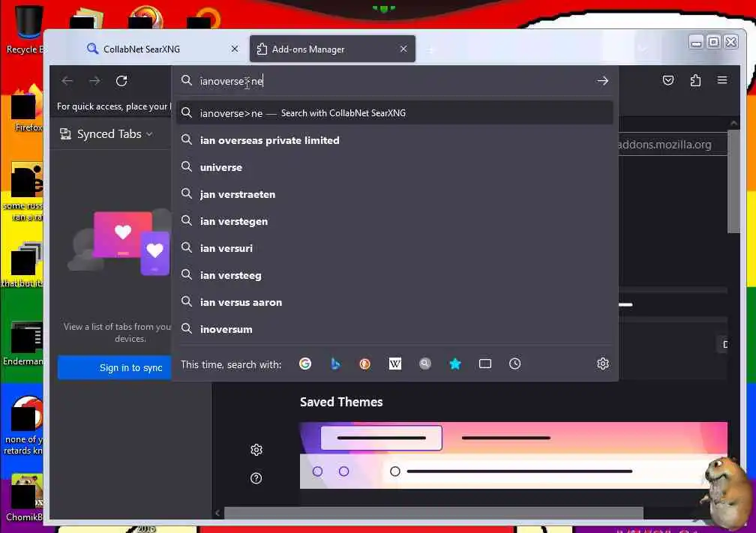Search this time with Wikipedia
This screenshot has width=756, height=533.
pyautogui.click(x=394, y=364)
